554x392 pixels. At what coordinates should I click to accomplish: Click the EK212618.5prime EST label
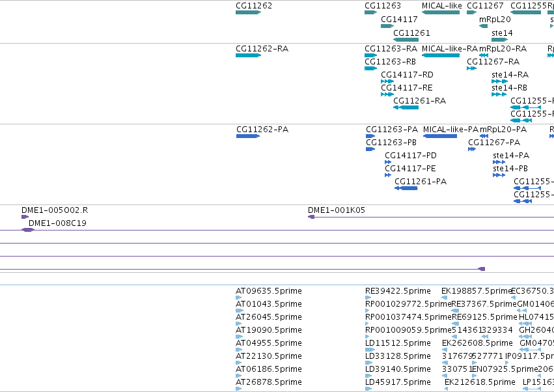click(480, 383)
